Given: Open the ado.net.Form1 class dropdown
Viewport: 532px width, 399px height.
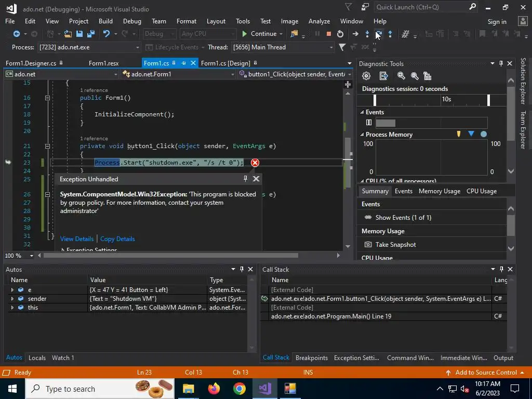Looking at the screenshot, I should 178,74.
